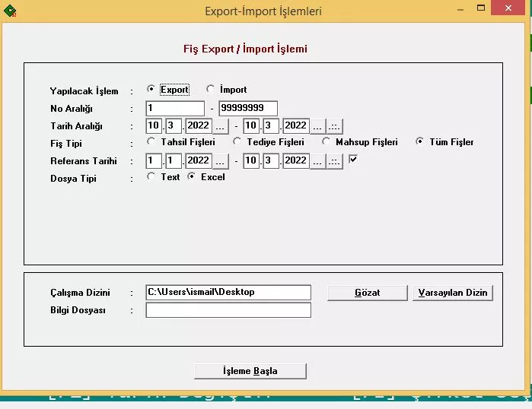Uncheck the Referans Tarihi checkbox
This screenshot has height=409, width=532.
[x=353, y=159]
